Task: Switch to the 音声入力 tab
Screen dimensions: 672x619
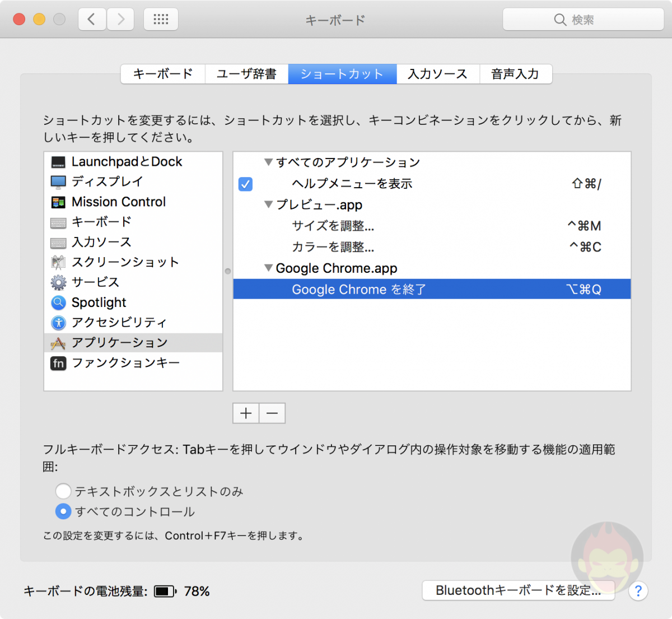Action: [515, 73]
